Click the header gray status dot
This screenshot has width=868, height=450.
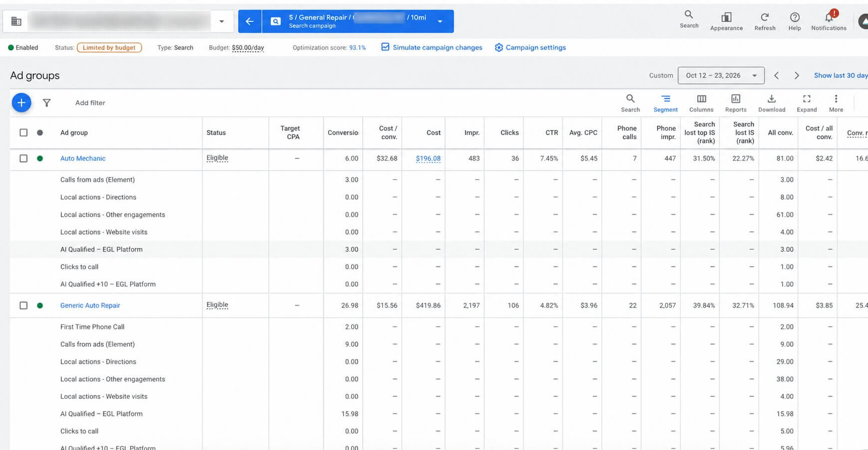click(x=40, y=133)
